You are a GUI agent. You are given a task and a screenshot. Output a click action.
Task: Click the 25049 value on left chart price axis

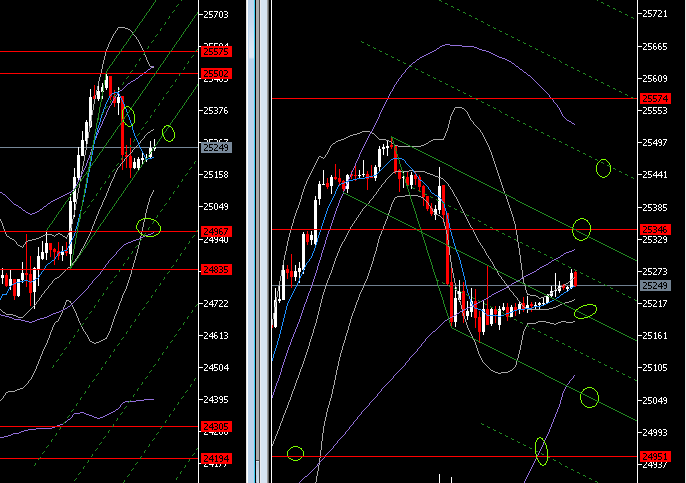pos(216,206)
